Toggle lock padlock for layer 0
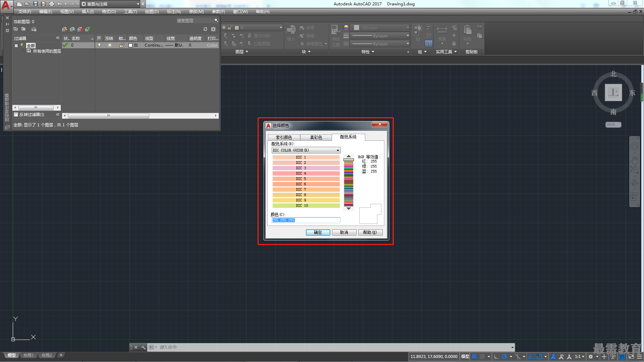The width and height of the screenshot is (644, 362). click(122, 45)
